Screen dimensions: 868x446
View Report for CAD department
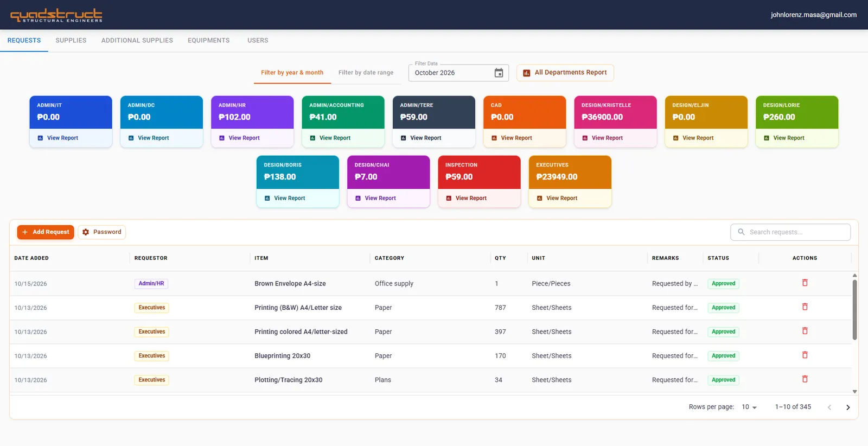click(x=525, y=138)
